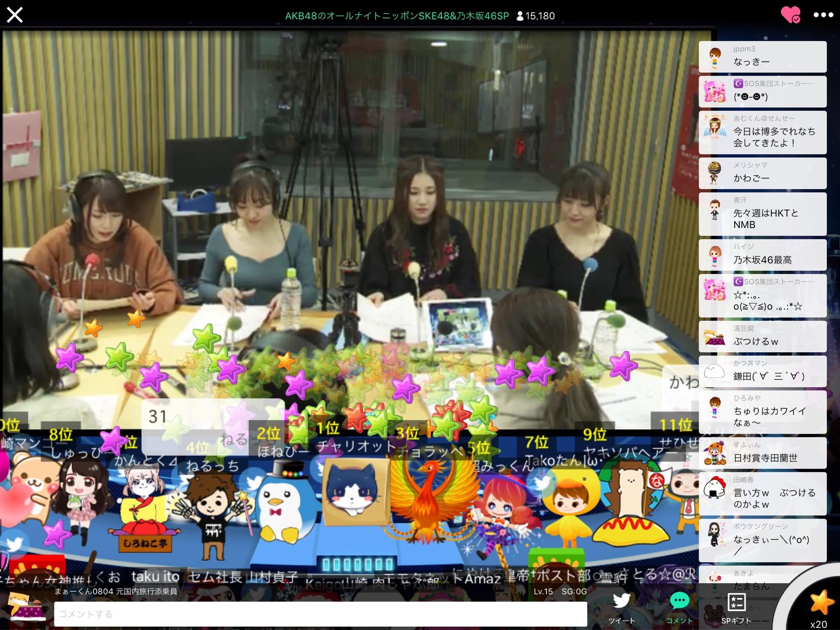Select the コメント speech bubble tab
The width and height of the screenshot is (840, 630).
pos(679,609)
